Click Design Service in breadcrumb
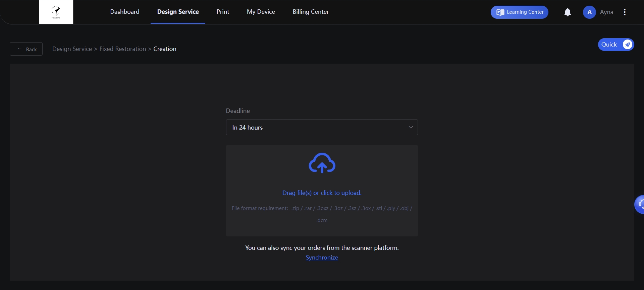 [x=72, y=49]
